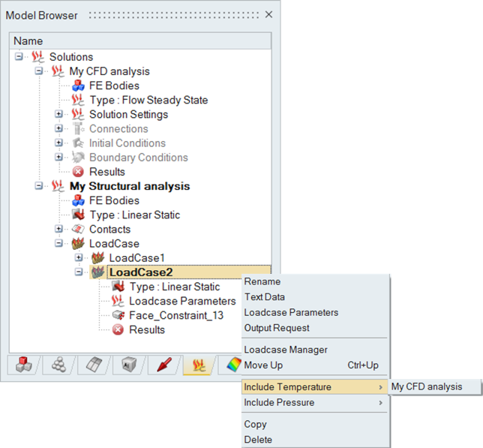Collapse the LoadCase folder node
This screenshot has width=483, height=448.
click(58, 243)
